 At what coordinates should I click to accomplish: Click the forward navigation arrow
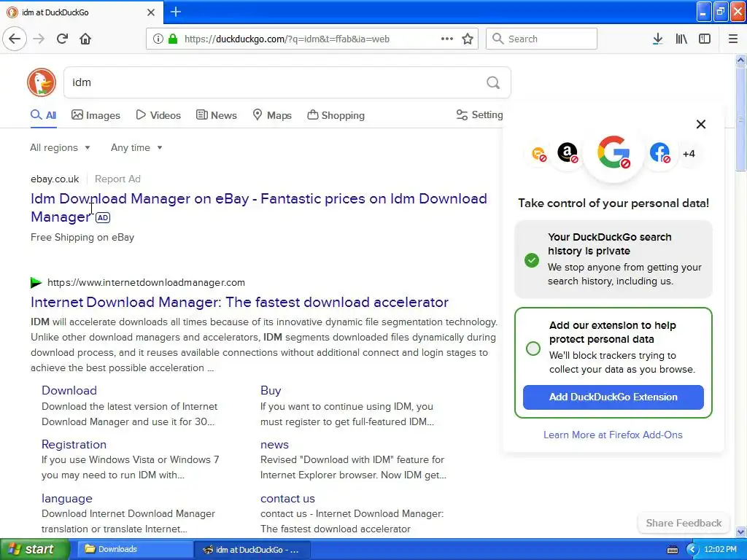pos(39,39)
